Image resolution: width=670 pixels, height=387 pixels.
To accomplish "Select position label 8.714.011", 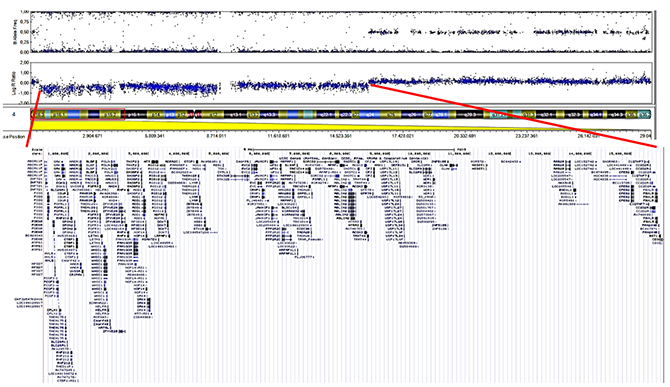I will tap(216, 136).
